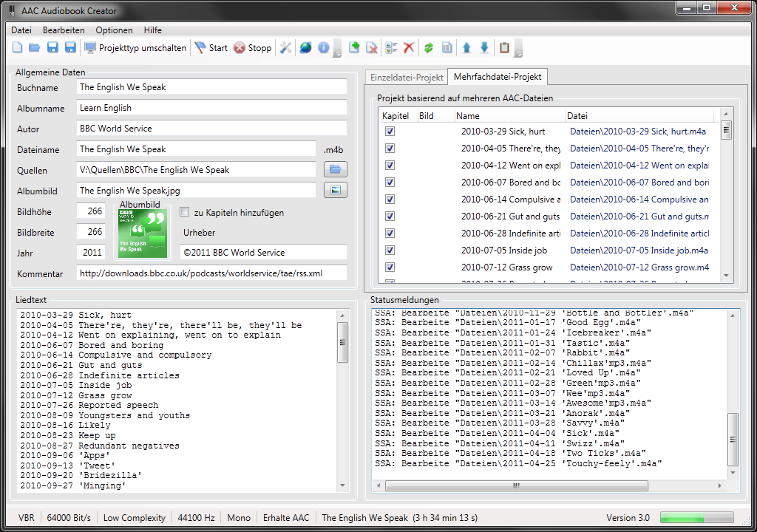The width and height of the screenshot is (757, 532).
Task: Open settings via the wrench tools icon
Action: 286,48
